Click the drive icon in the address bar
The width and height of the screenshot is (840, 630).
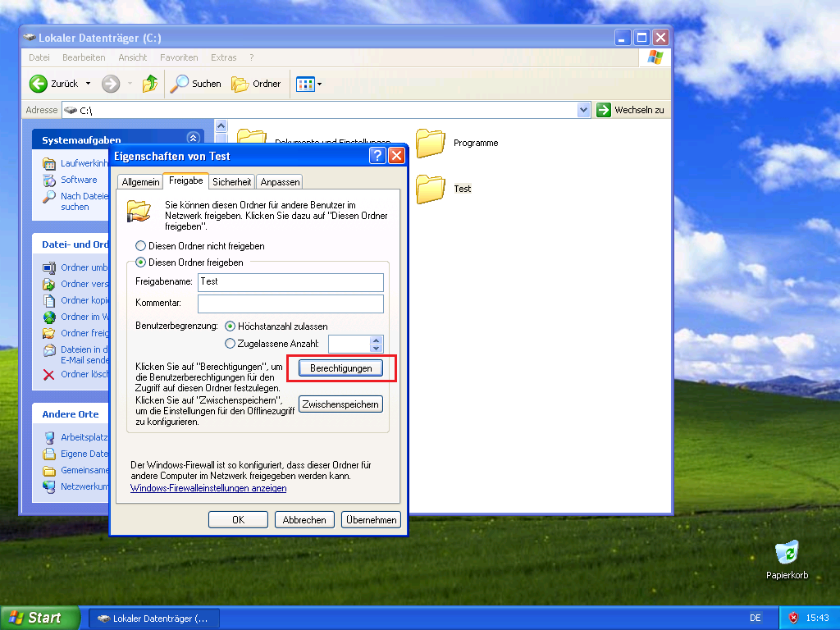[71, 111]
